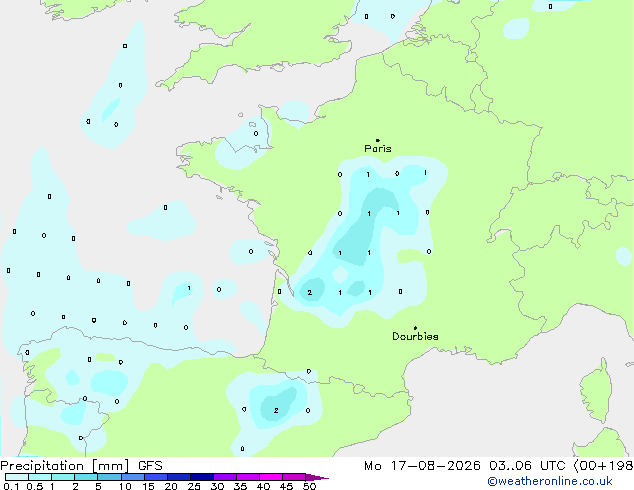Viewport: 634px width, 490px height.
Task: Click the Dourbies location label
Action: 415,336
